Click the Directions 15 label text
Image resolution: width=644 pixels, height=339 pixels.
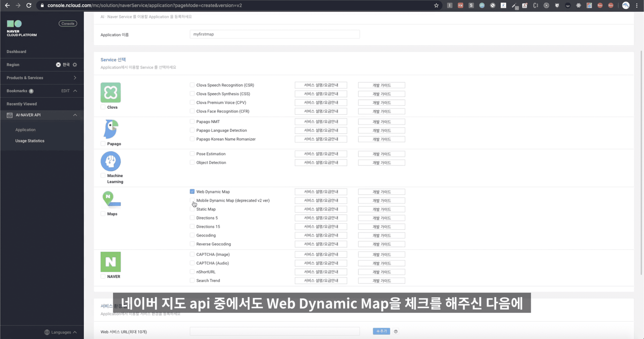pos(208,226)
